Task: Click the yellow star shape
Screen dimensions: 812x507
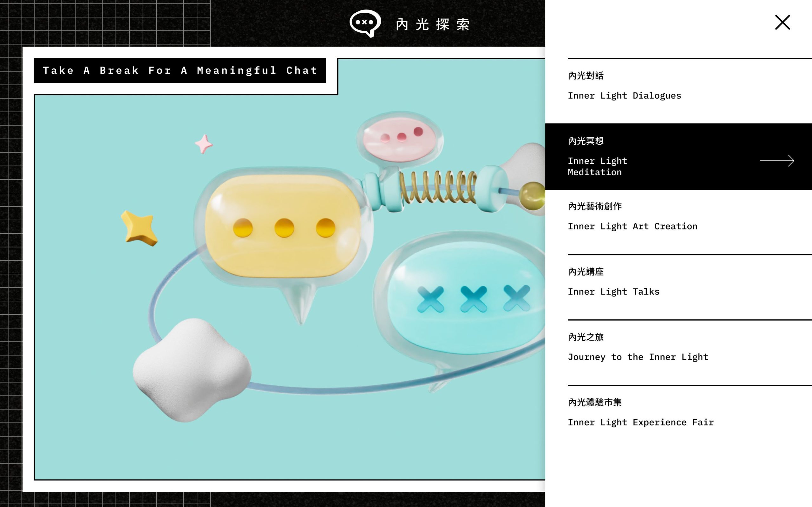Action: pos(139,228)
